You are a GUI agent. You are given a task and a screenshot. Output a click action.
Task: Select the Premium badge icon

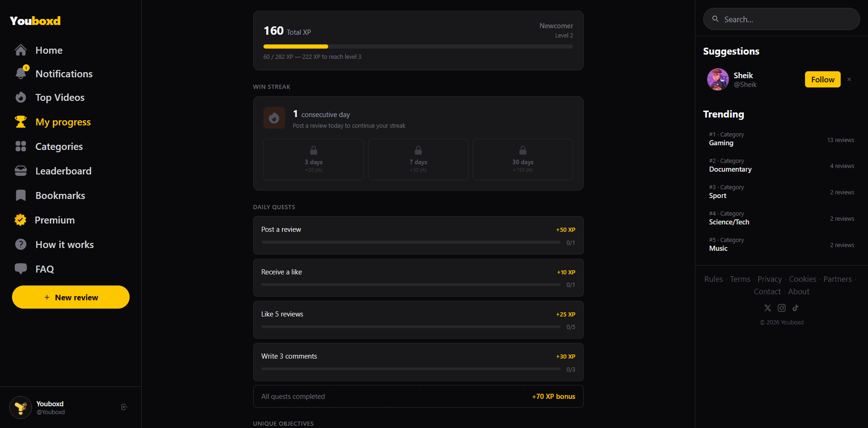[21, 220]
